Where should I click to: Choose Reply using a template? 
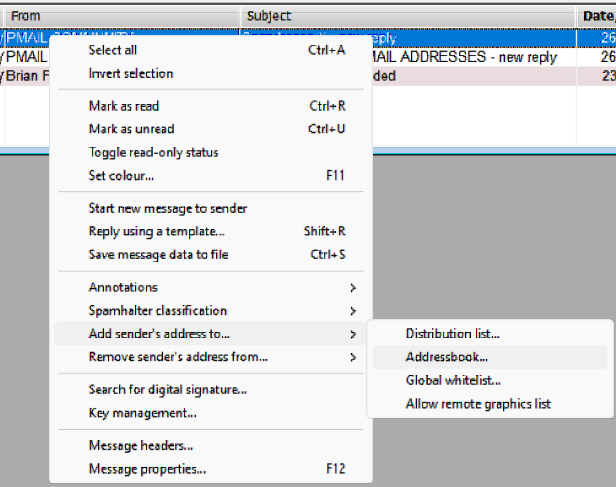click(x=156, y=231)
